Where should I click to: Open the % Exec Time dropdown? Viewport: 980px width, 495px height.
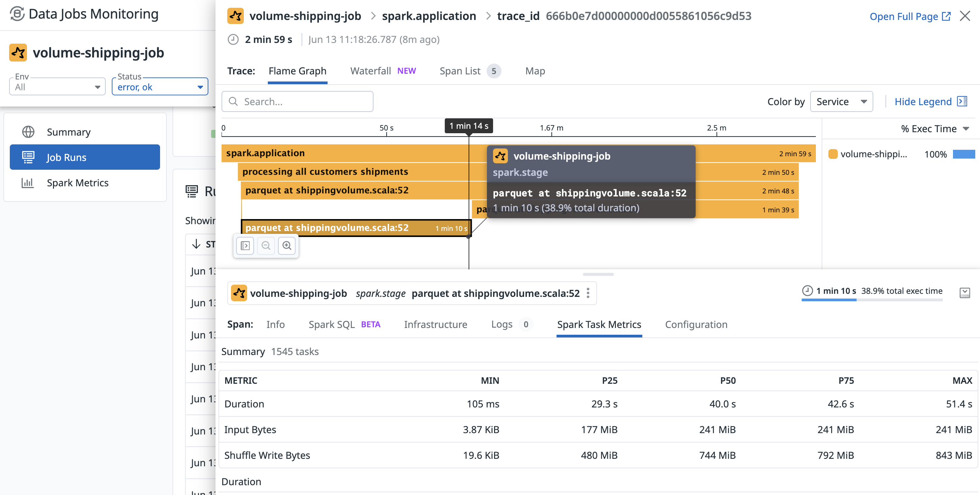(x=934, y=129)
